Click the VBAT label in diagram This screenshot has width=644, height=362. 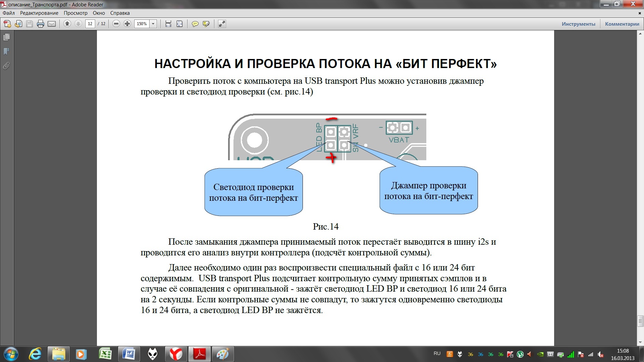399,140
